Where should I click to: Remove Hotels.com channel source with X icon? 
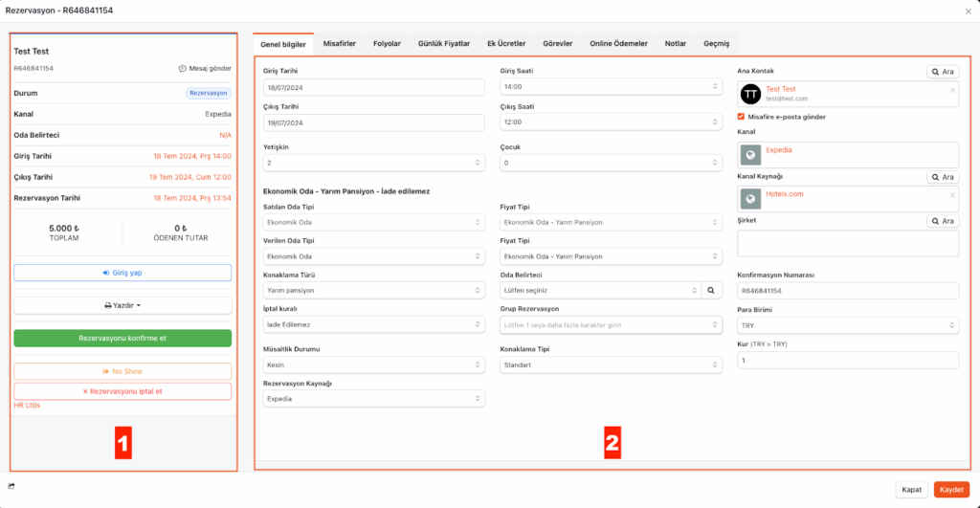point(951,195)
